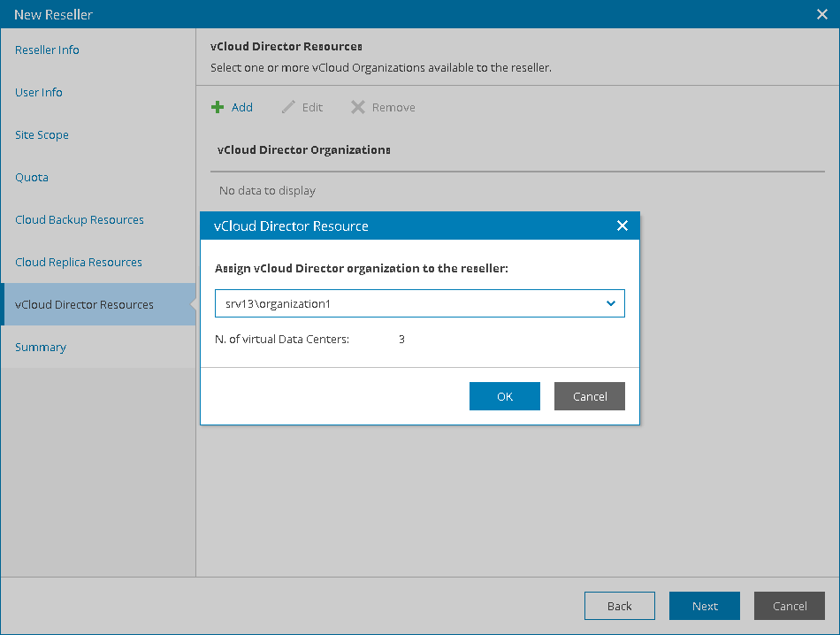Close the vCloud Director Resource dialog
Viewport: 840px width, 635px height.
coord(622,226)
